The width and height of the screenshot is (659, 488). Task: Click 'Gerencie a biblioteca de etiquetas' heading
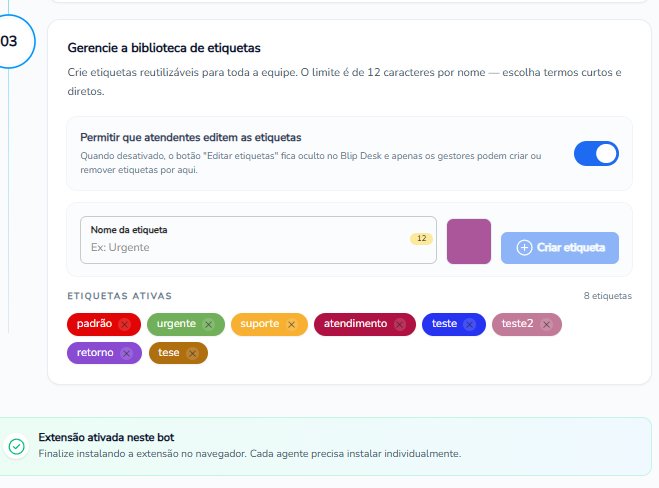(x=164, y=48)
